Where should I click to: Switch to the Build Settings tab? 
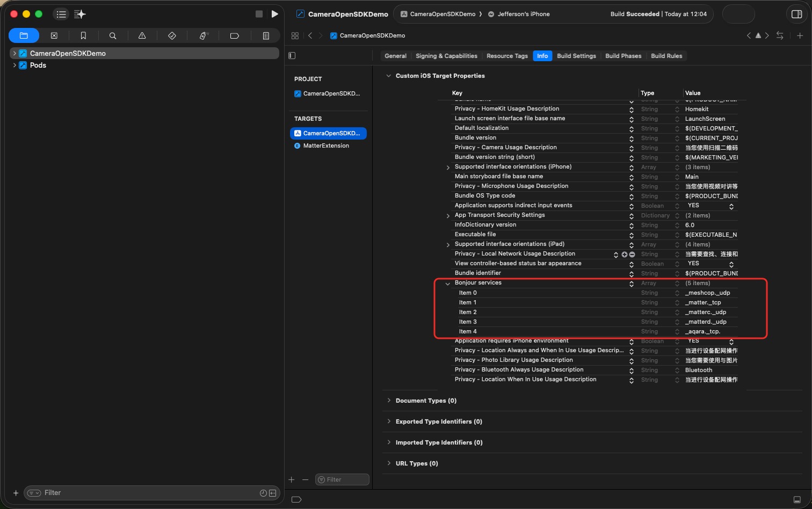576,56
